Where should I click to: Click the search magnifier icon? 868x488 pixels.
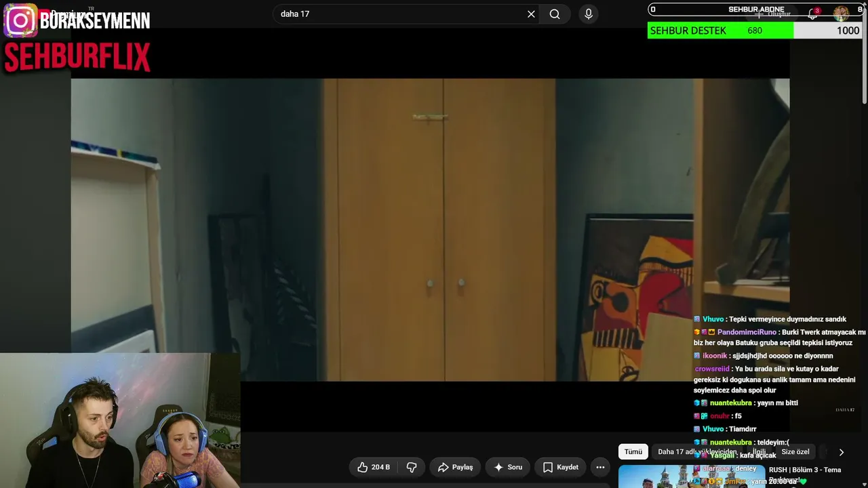pos(555,14)
